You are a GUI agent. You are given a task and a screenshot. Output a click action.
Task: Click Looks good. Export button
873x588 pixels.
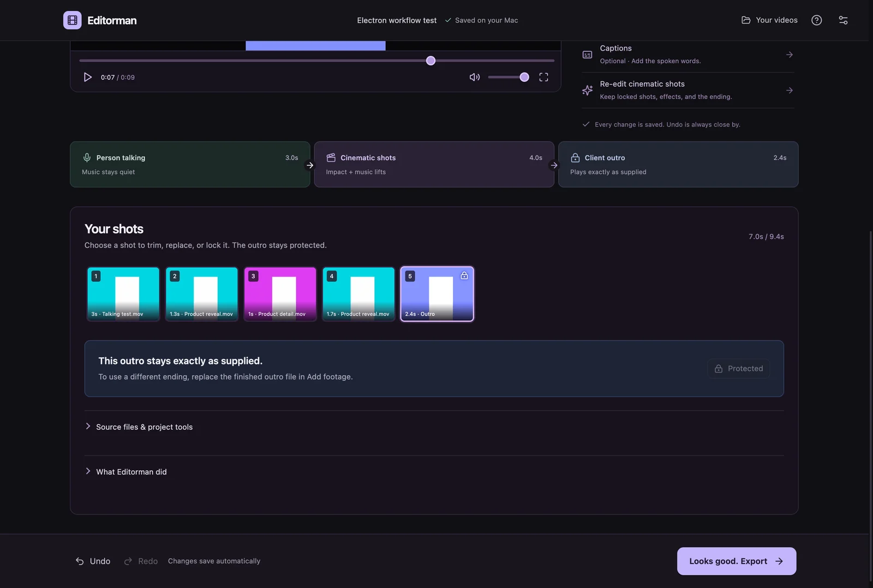click(737, 561)
